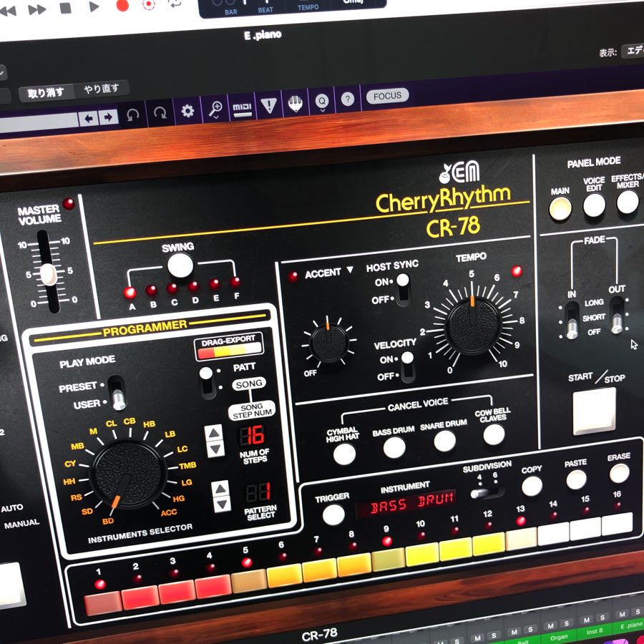
Task: Cancel the BASS DRUM voice
Action: click(394, 448)
